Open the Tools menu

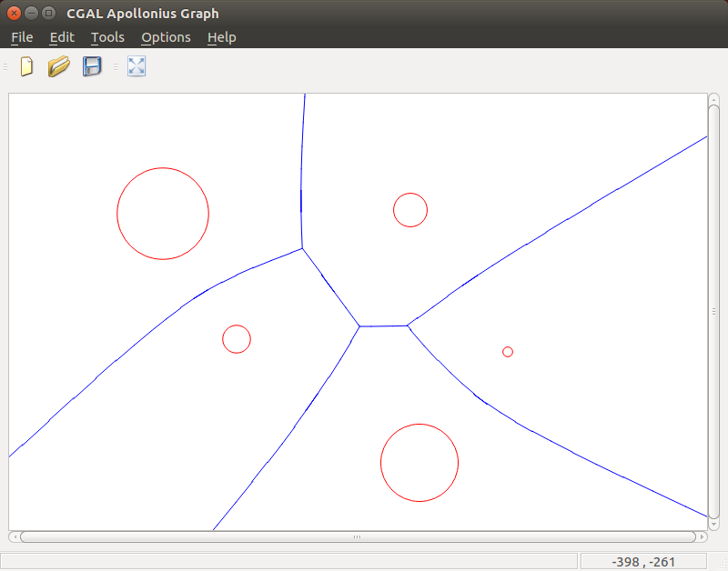107,37
